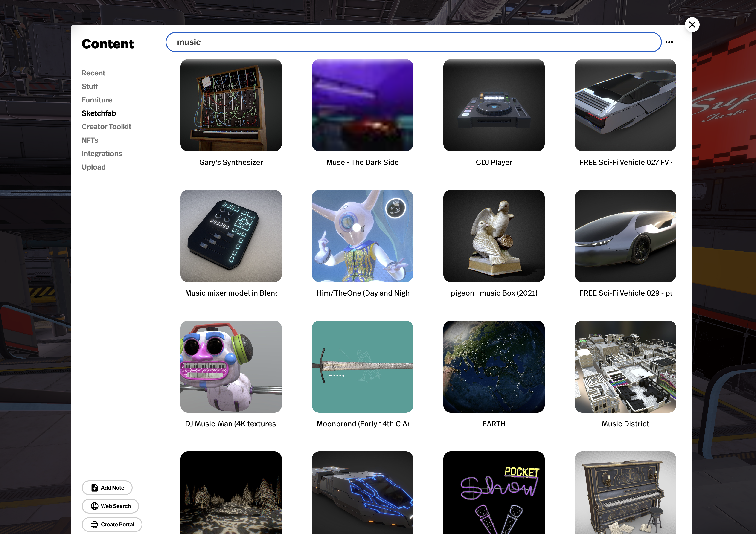Image resolution: width=756 pixels, height=534 pixels.
Task: Click the Music District label text
Action: (625, 424)
